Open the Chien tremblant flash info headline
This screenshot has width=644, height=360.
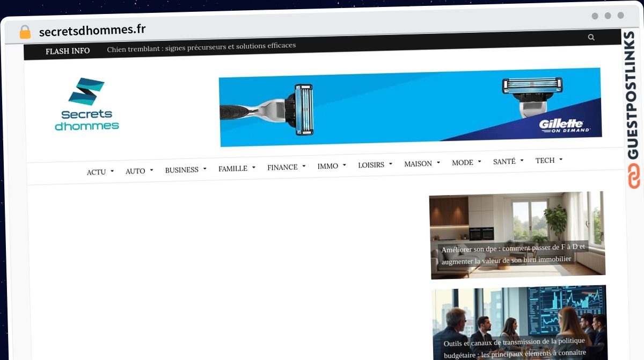201,47
